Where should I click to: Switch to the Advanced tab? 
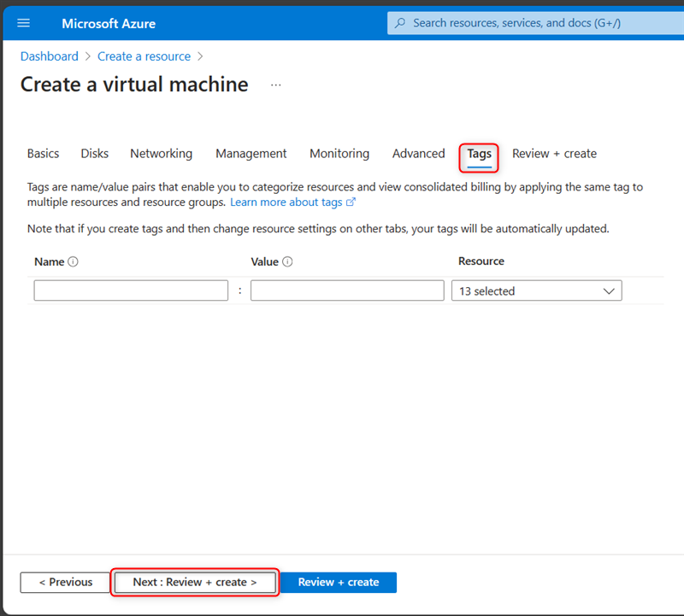point(418,154)
